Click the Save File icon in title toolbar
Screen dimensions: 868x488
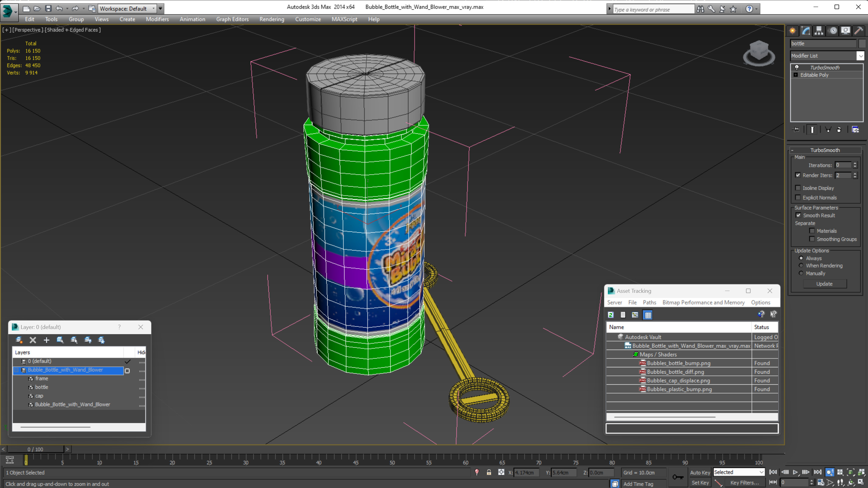[x=48, y=9]
